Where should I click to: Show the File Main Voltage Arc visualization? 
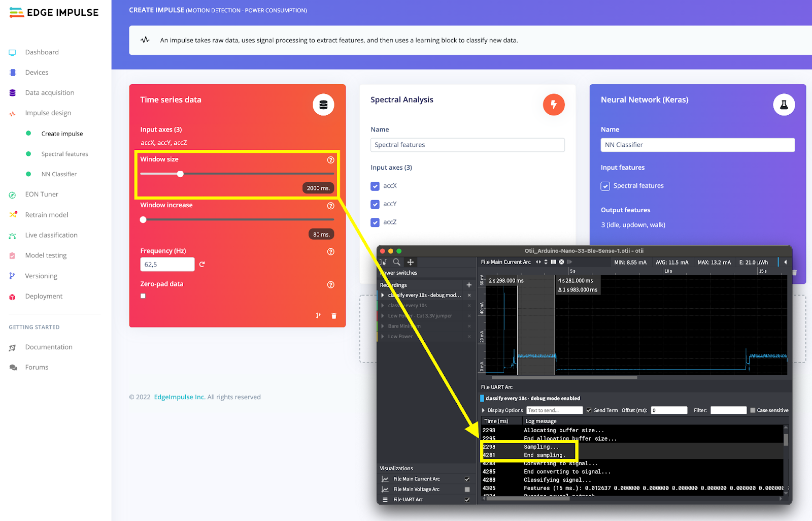click(x=467, y=489)
